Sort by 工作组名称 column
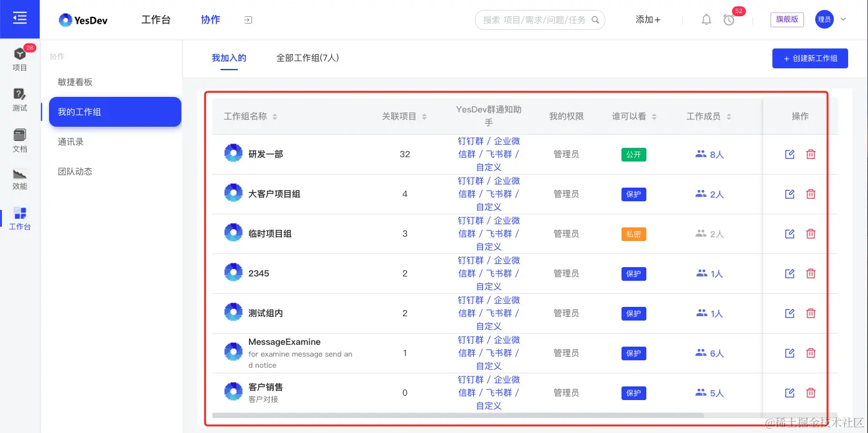The height and width of the screenshot is (433, 868). 275,117
